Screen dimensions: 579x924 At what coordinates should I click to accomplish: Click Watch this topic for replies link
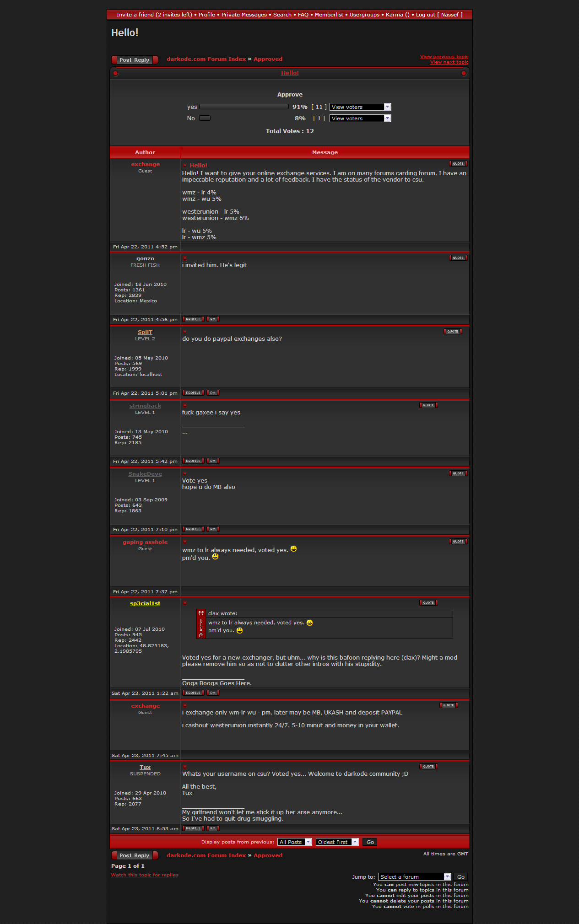click(x=145, y=875)
